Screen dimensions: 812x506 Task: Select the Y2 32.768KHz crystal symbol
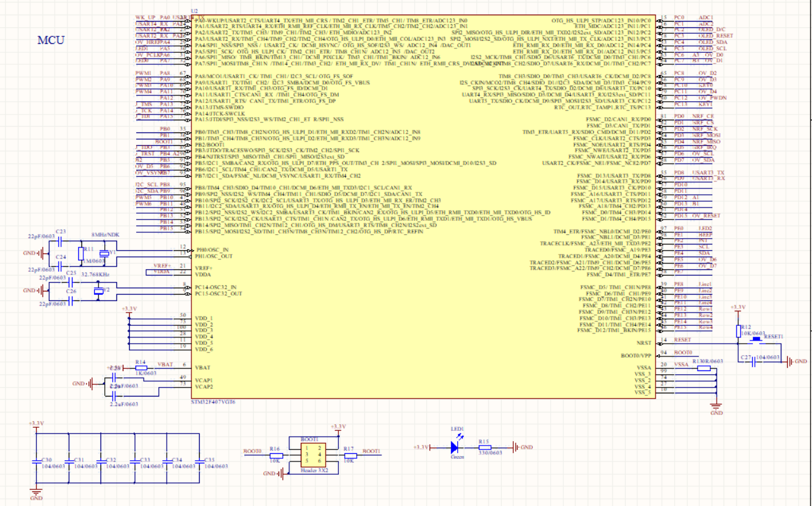click(98, 292)
